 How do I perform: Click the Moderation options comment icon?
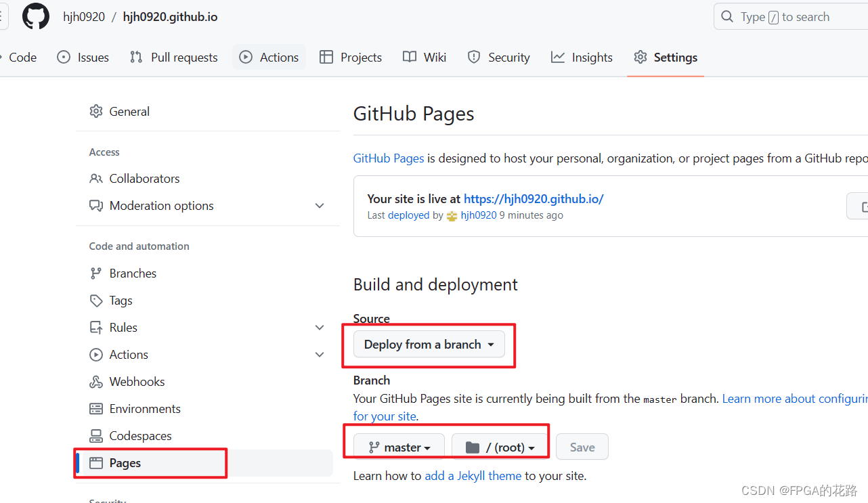point(96,206)
